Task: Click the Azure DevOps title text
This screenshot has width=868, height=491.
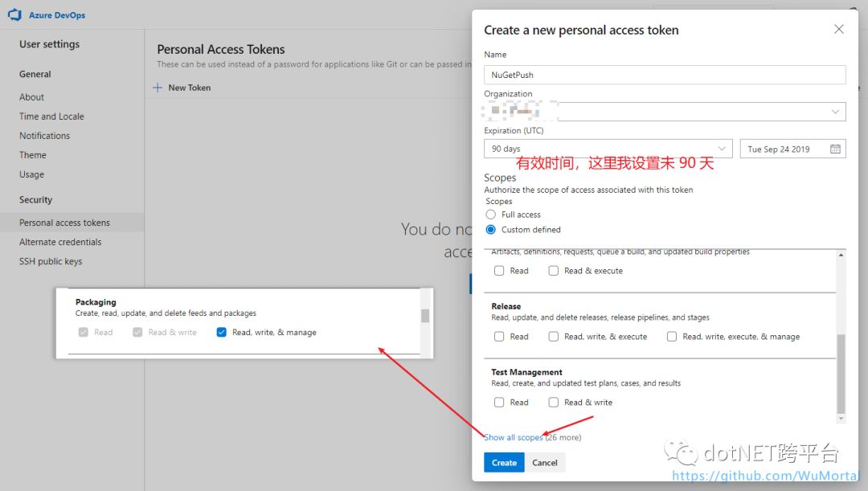Action: [x=57, y=15]
